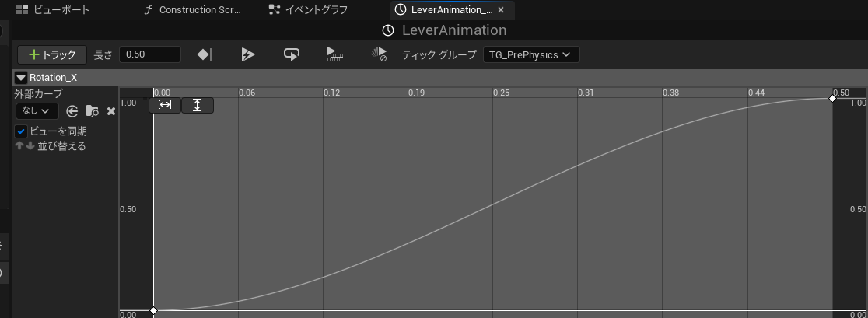Image resolution: width=868 pixels, height=318 pixels.
Task: Toggle the Loop icon
Action: (x=291, y=54)
